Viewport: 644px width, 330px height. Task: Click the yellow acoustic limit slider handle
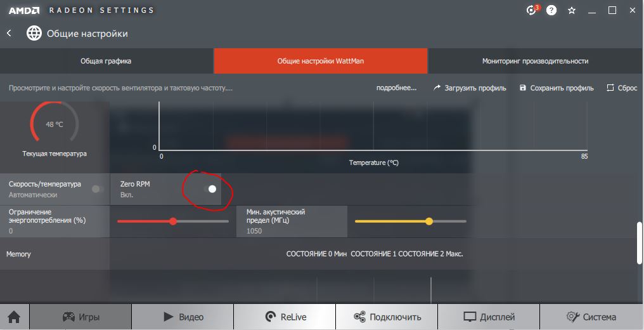(x=429, y=221)
